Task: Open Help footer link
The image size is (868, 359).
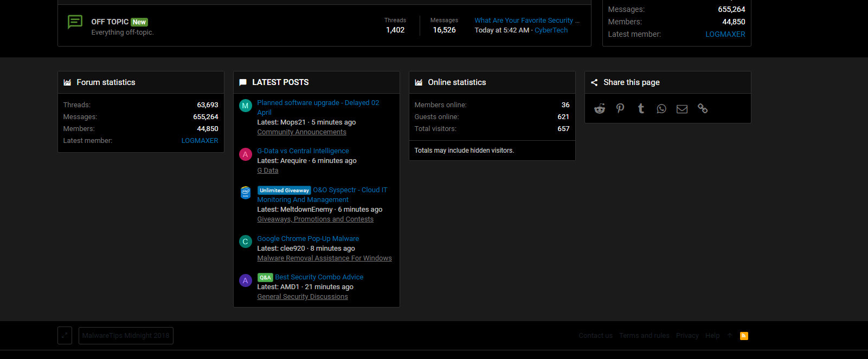Action: pos(712,336)
